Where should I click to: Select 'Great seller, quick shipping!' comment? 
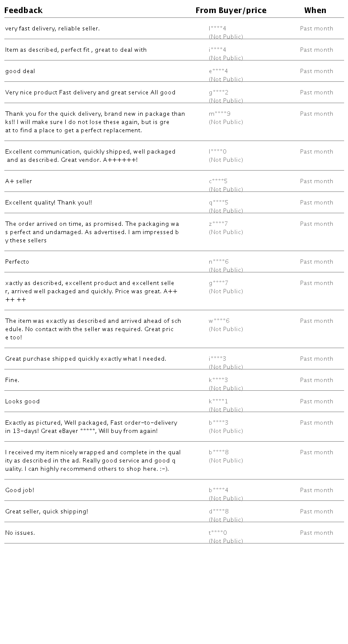(x=47, y=512)
